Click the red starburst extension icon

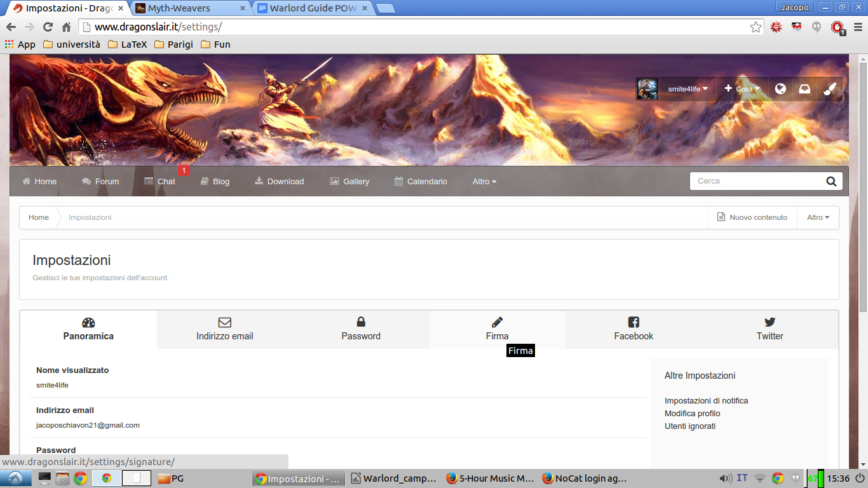click(776, 27)
